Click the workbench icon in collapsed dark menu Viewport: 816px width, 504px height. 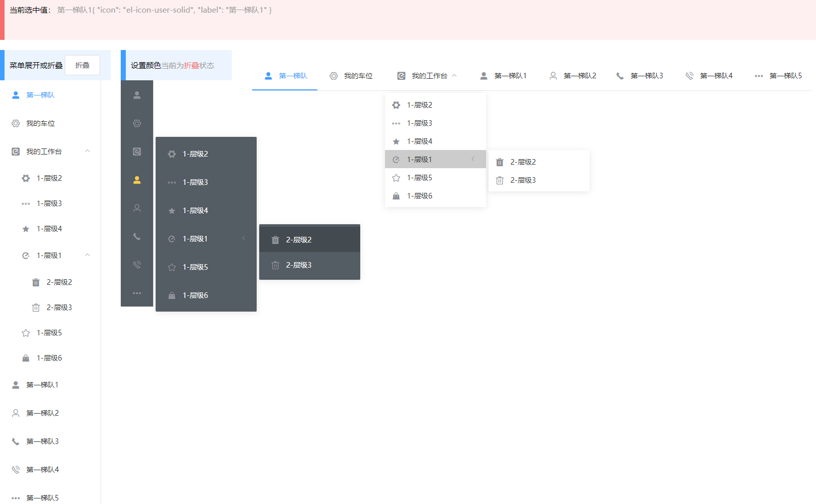pos(137,152)
